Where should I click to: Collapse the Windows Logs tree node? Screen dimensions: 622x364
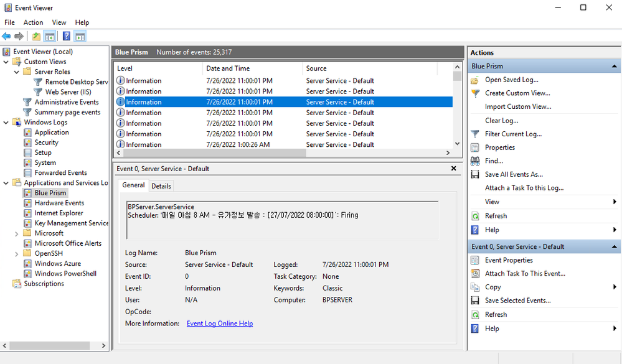coord(6,123)
